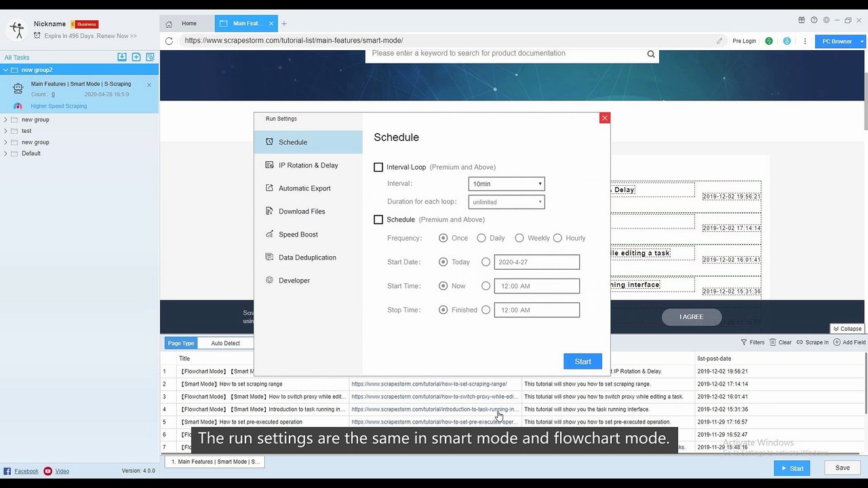Open the Automatic Export settings tab

click(309, 188)
